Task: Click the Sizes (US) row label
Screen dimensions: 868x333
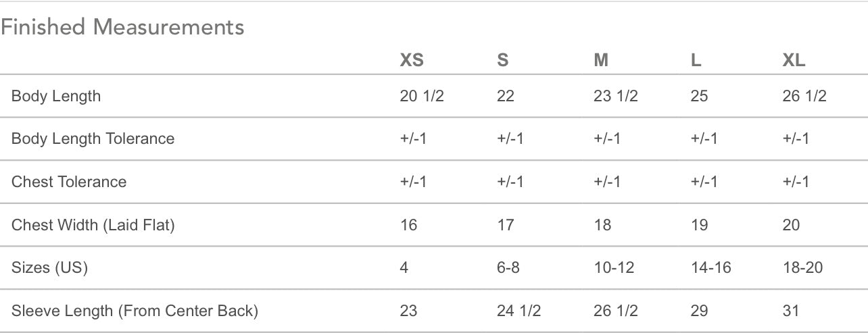Action: [x=49, y=267]
